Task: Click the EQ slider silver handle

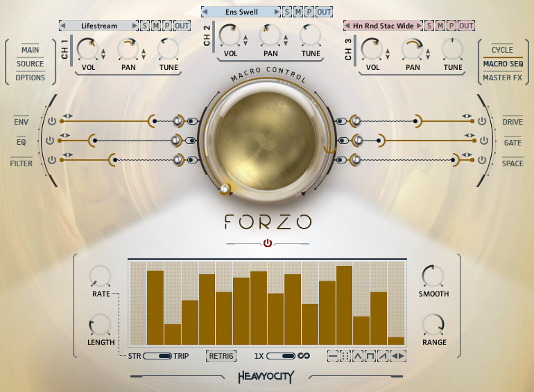Action: pyautogui.click(x=177, y=140)
